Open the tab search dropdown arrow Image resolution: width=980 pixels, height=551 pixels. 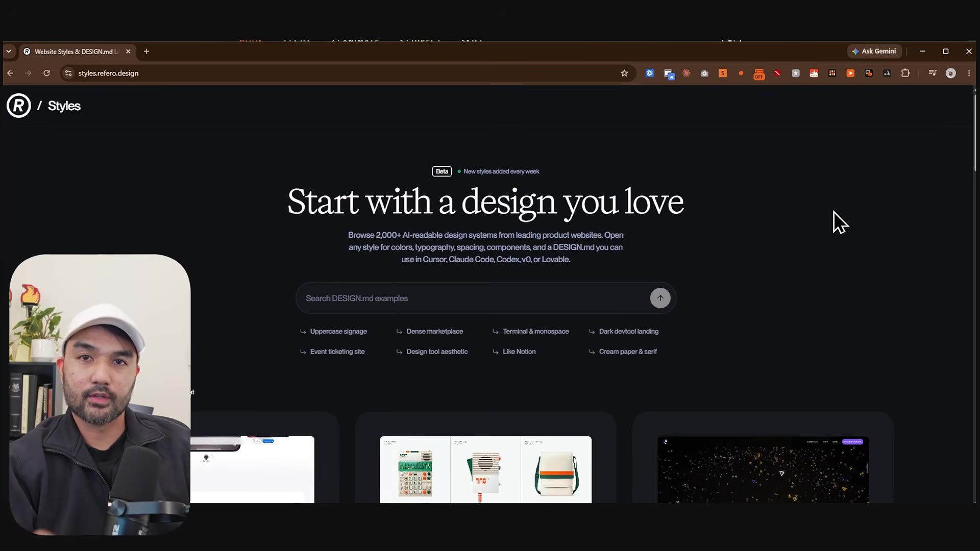coord(9,51)
